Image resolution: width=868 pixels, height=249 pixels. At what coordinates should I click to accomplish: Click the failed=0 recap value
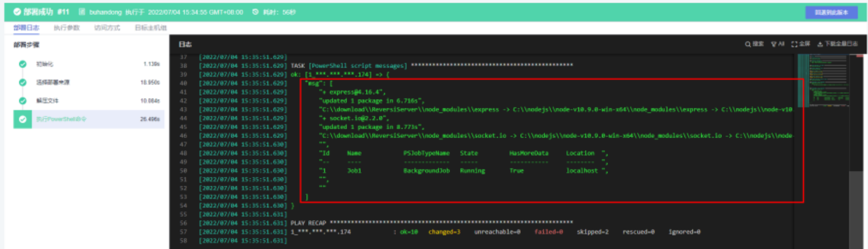click(549, 232)
